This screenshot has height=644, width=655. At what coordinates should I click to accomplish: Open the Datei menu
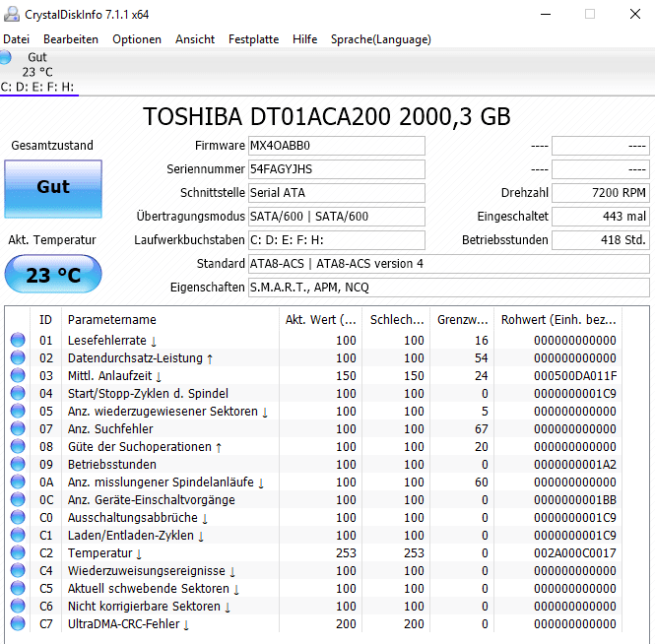pos(17,39)
